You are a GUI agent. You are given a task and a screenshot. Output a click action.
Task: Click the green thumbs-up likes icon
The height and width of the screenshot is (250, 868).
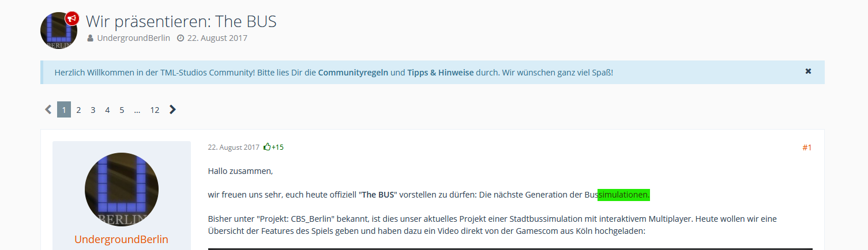(267, 147)
